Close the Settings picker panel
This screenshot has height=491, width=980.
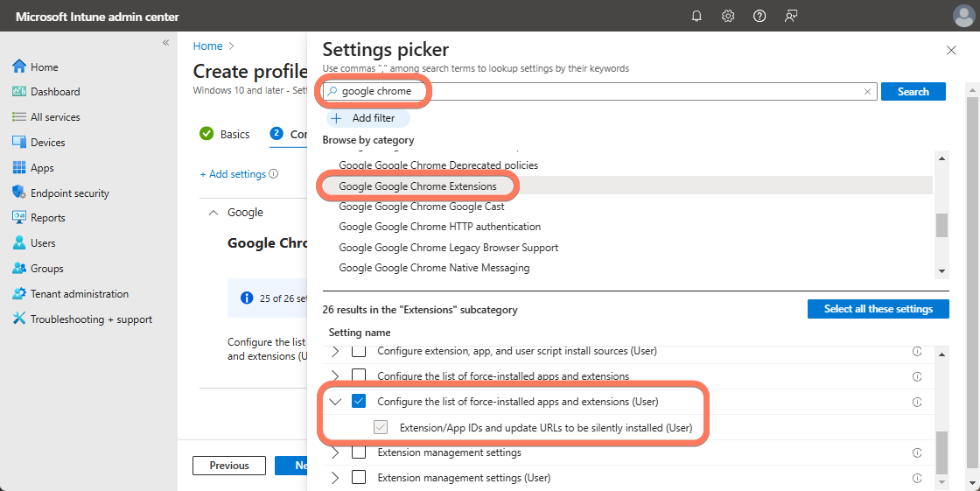click(951, 51)
